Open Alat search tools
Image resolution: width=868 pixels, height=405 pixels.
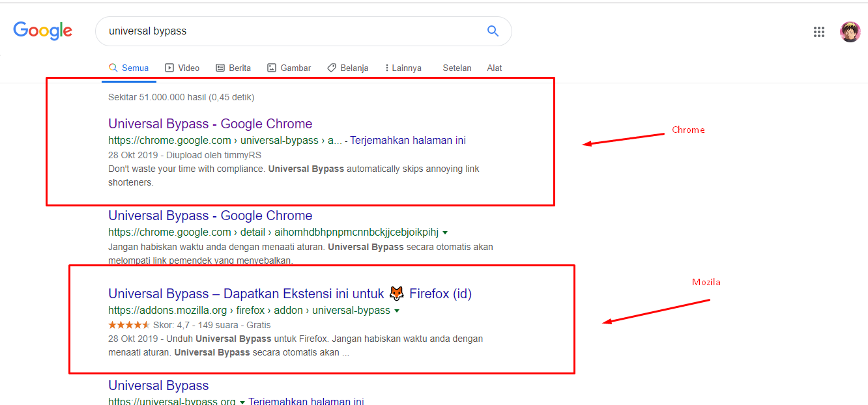495,68
